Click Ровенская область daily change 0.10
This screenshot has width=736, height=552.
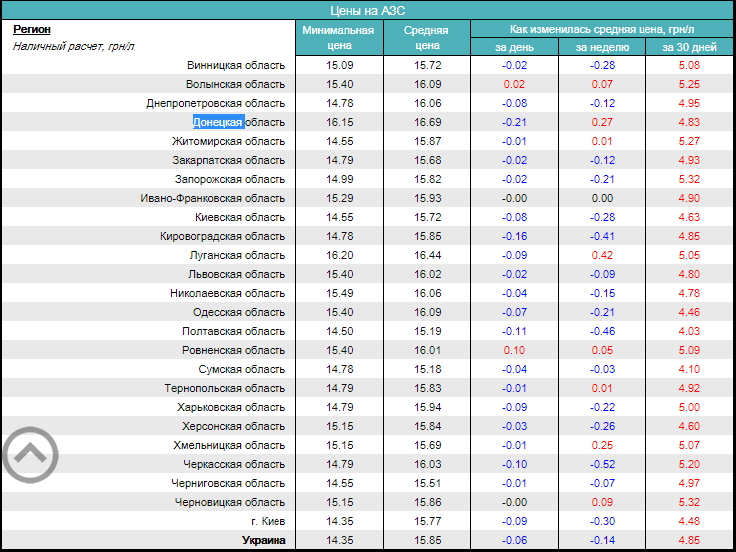[514, 350]
